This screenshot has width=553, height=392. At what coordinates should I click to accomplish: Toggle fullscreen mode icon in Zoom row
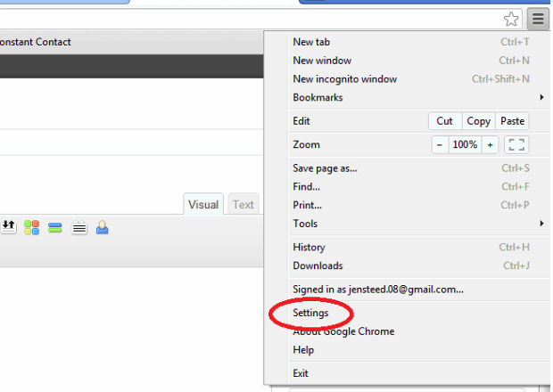click(x=516, y=144)
